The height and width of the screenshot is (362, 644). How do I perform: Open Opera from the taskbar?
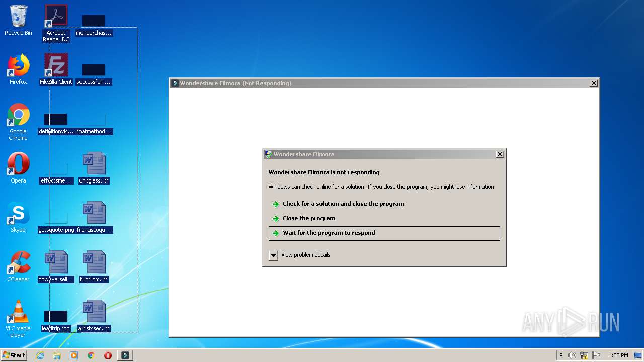click(108, 355)
